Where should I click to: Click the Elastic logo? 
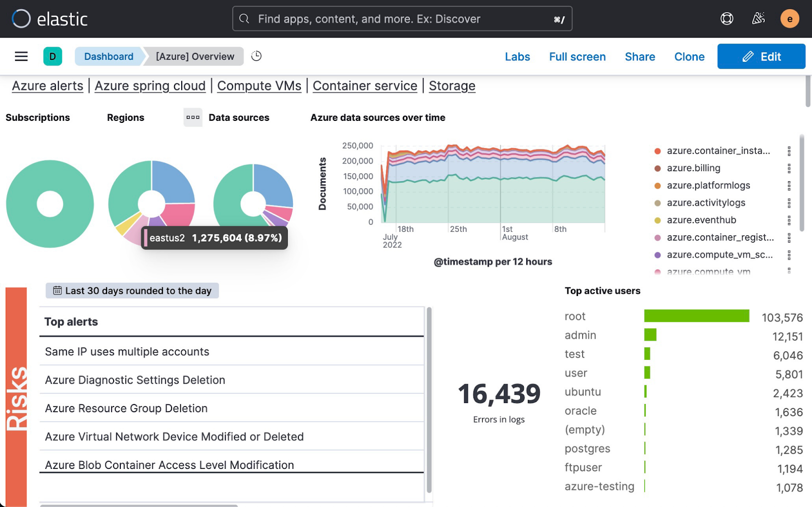(x=50, y=19)
